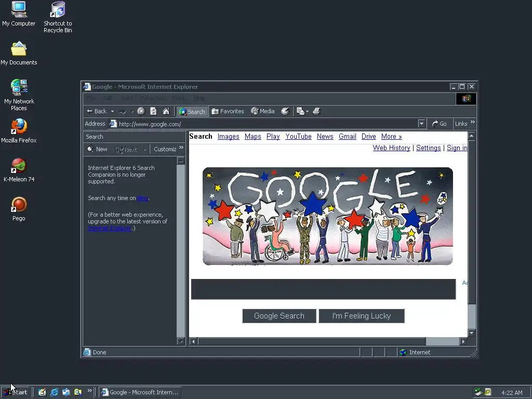Toggle the Search pane toolbar button
Screen dimensions: 532x399
coord(192,111)
